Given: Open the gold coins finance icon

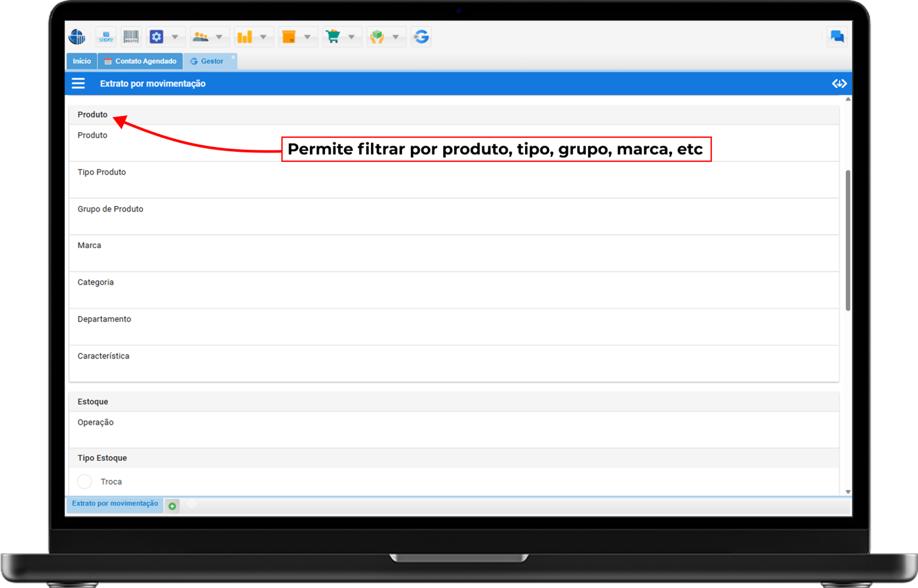Looking at the screenshot, I should [x=244, y=37].
